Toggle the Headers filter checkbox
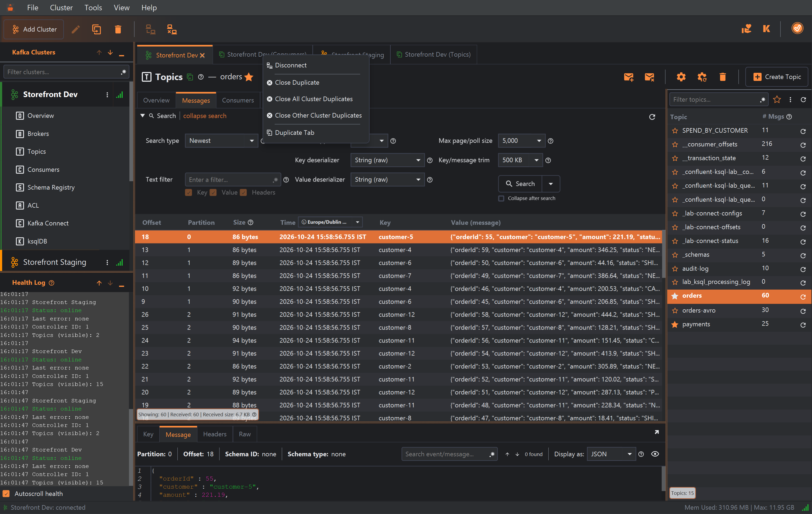This screenshot has width=812, height=514. point(243,192)
